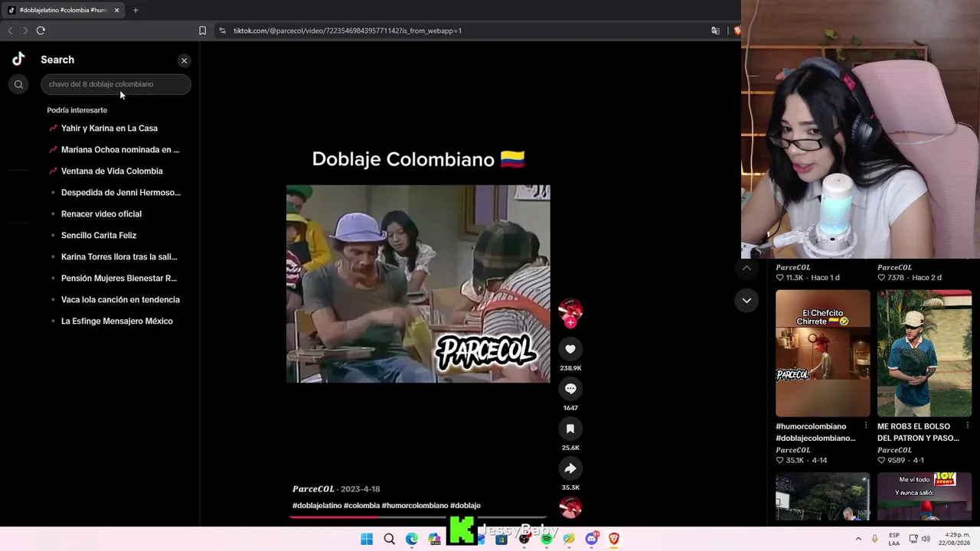
Task: Follow ParceCOL via the red plus badge
Action: click(570, 323)
